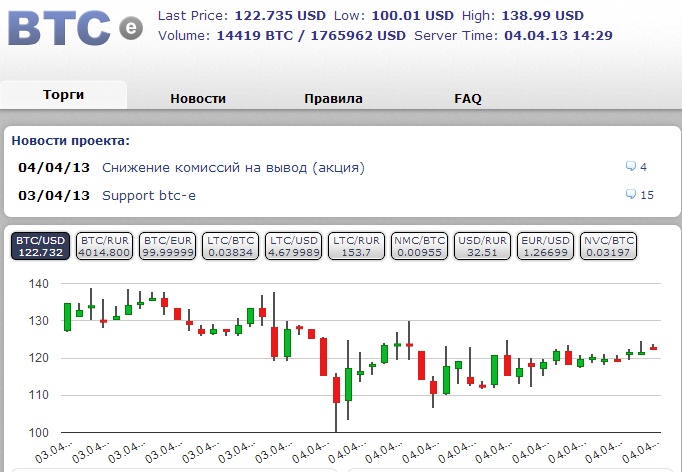Open news 'Снижение комиссий на вывод (акция)'

(233, 167)
